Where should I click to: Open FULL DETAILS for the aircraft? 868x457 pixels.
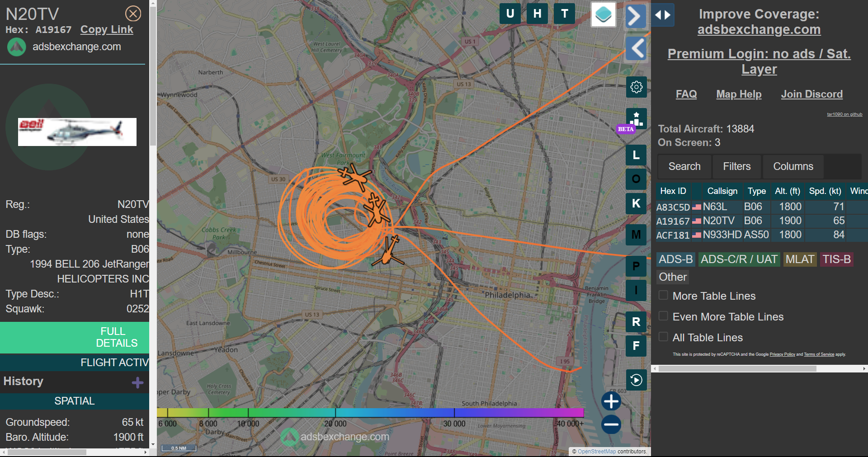(75, 337)
